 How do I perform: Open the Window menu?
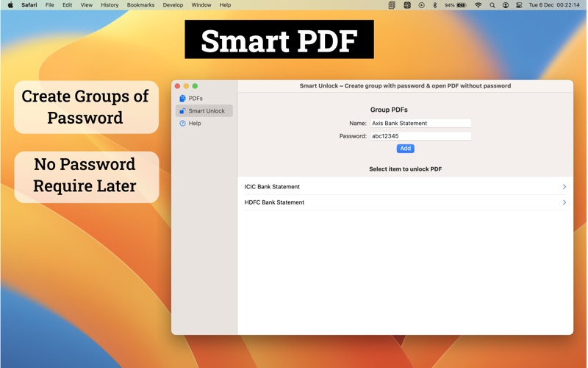tap(201, 5)
